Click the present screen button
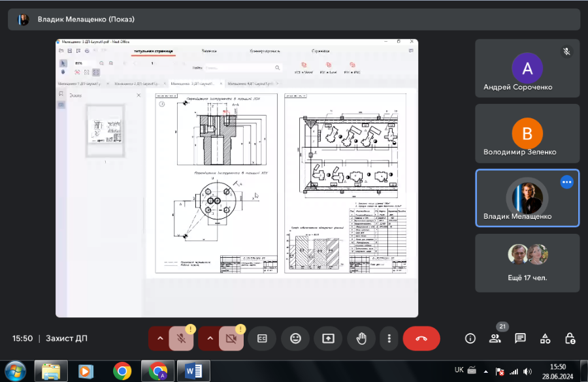This screenshot has height=382, width=588. 328,338
